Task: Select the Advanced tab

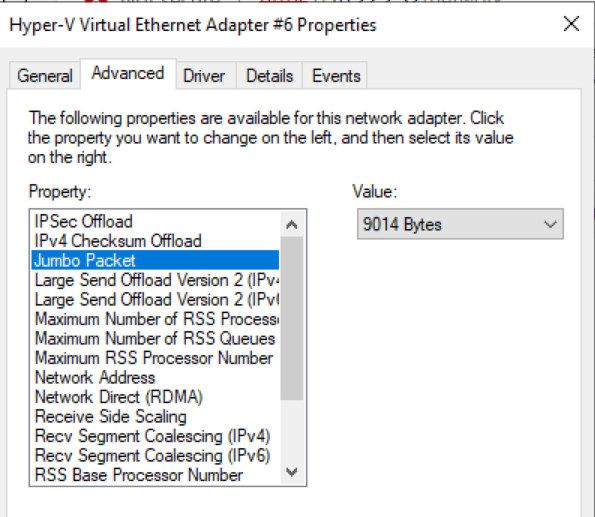Action: point(128,74)
